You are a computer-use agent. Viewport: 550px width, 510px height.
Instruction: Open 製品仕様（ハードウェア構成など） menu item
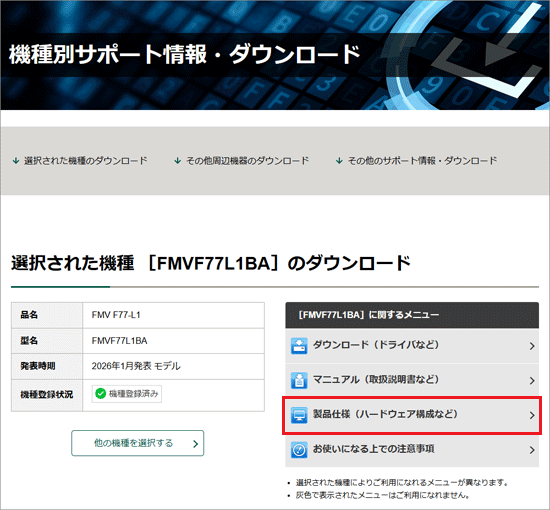tap(412, 415)
